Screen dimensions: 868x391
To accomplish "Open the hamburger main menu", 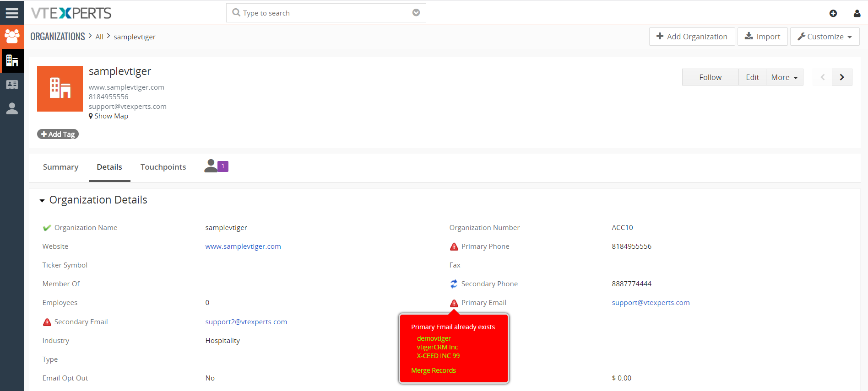I will coord(12,13).
